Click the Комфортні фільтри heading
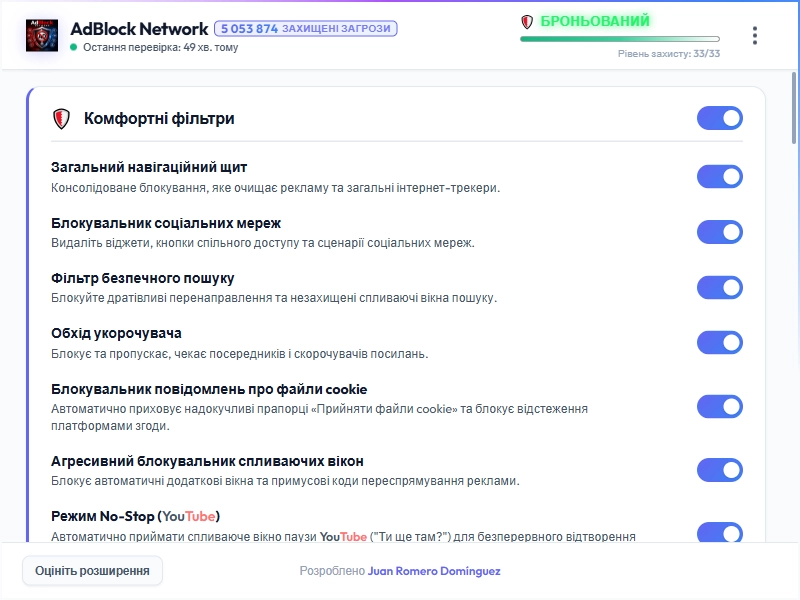Viewport: 800px width, 600px height. tap(159, 118)
